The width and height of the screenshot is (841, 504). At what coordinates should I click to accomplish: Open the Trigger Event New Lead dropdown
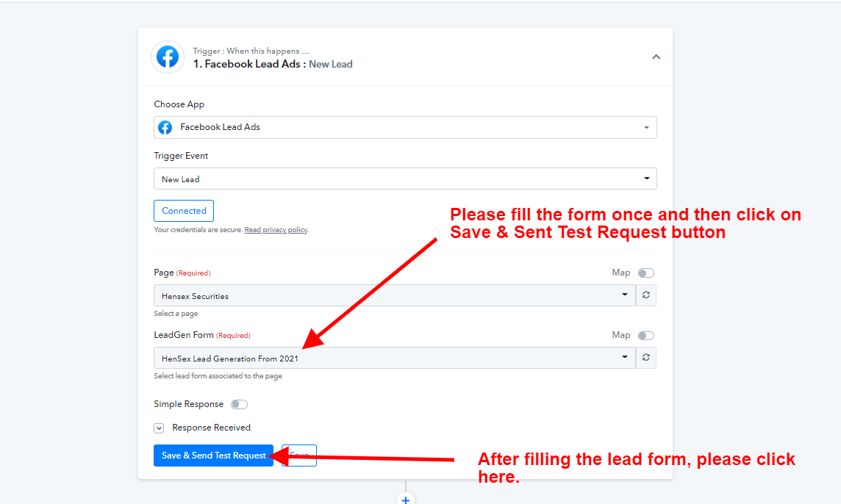coord(405,179)
